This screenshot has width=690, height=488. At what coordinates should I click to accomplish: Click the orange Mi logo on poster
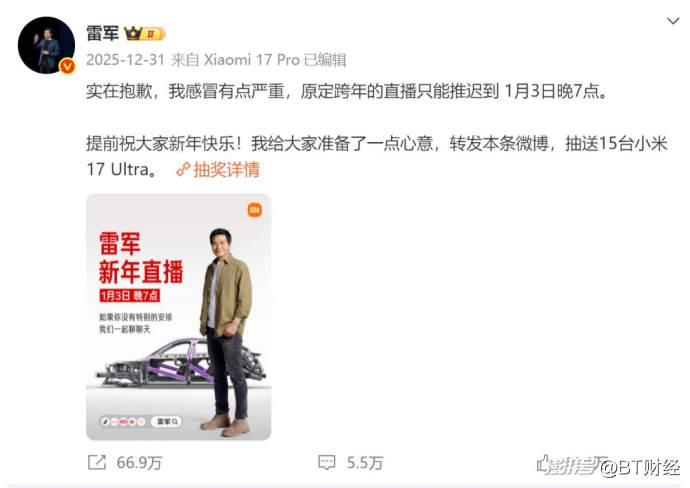(255, 210)
